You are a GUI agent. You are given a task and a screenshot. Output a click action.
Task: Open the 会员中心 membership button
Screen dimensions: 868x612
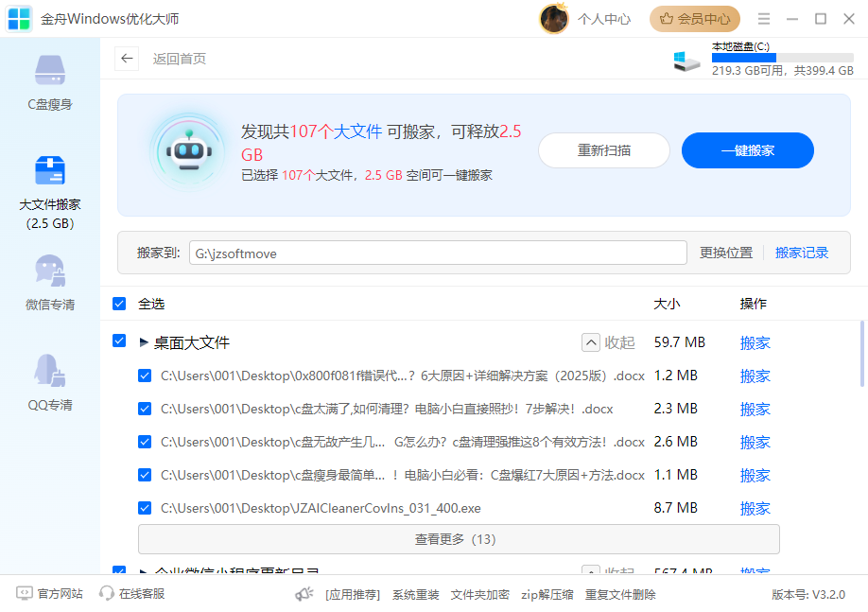695,19
